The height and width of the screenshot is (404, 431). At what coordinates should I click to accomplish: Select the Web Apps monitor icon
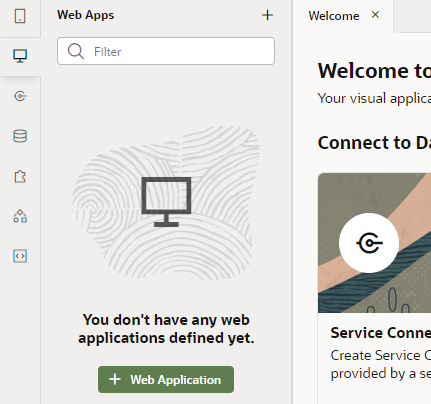pos(20,56)
